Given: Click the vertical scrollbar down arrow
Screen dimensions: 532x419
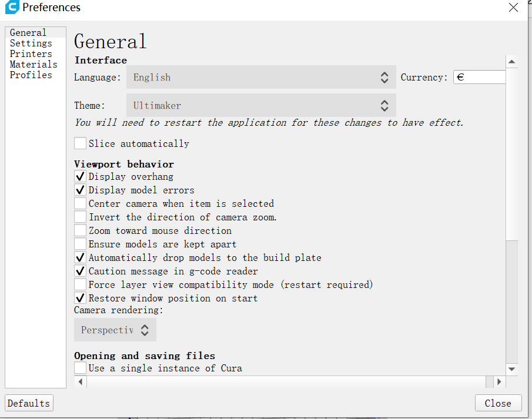Looking at the screenshot, I should point(511,369).
